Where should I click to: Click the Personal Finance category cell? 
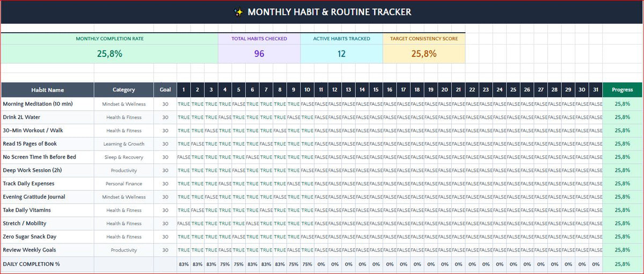124,184
